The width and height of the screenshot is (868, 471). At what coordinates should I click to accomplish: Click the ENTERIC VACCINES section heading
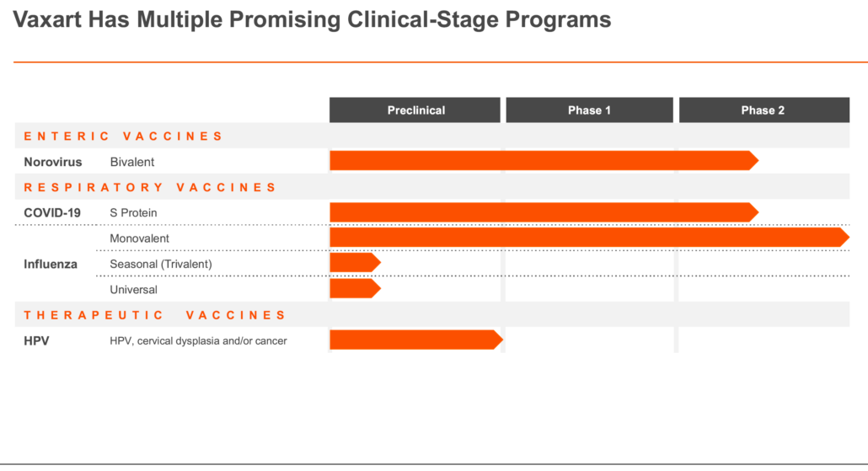click(x=123, y=136)
